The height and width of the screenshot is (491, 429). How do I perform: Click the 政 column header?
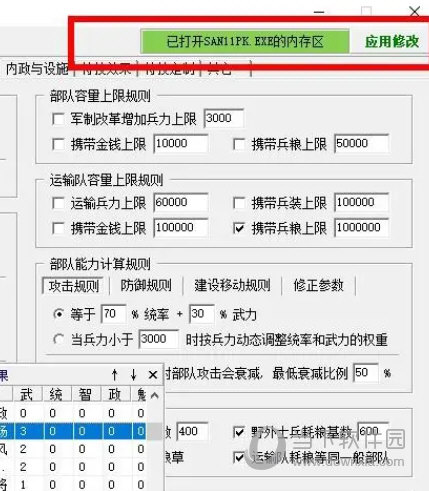(x=116, y=395)
